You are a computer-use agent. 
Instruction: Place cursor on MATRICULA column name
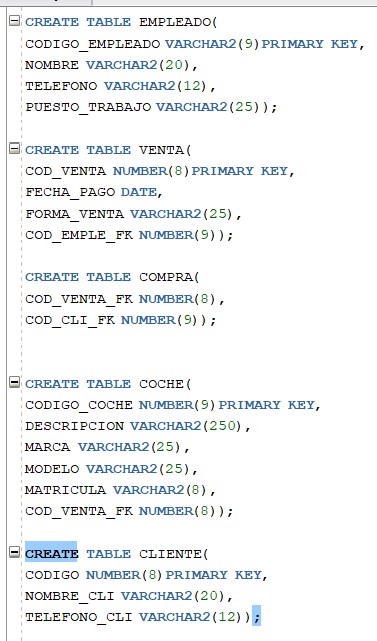pyautogui.click(x=65, y=490)
